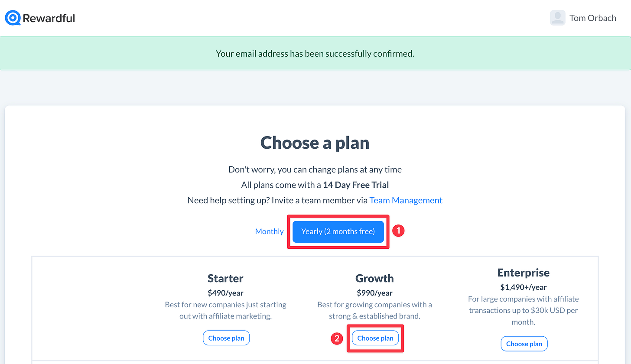Choose the Starter plan
Viewport: 631px width, 364px height.
pos(226,338)
